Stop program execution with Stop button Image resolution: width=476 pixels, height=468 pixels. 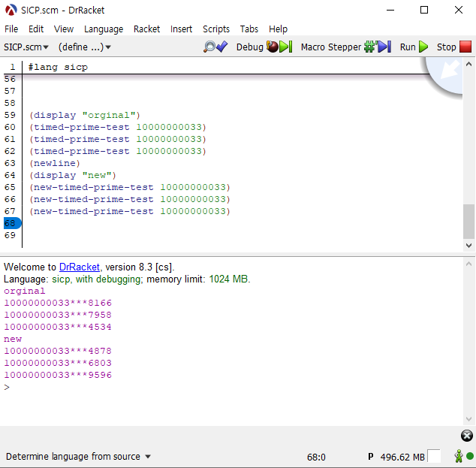tap(454, 47)
